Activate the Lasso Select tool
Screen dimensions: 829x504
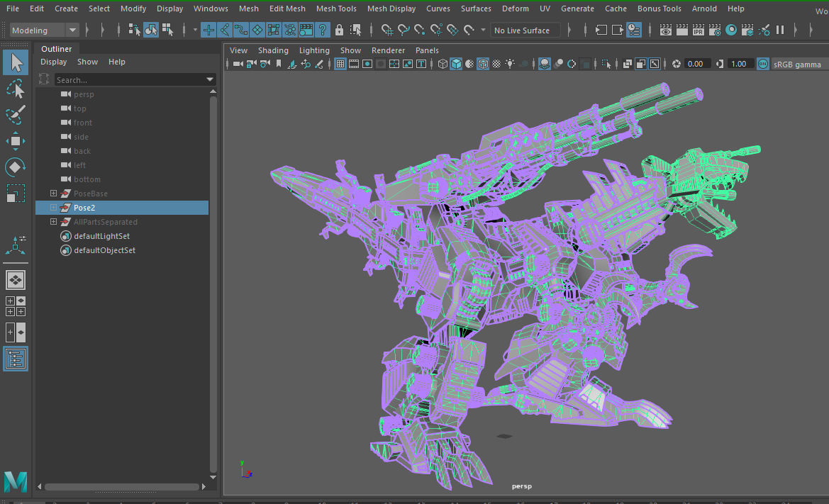click(16, 89)
